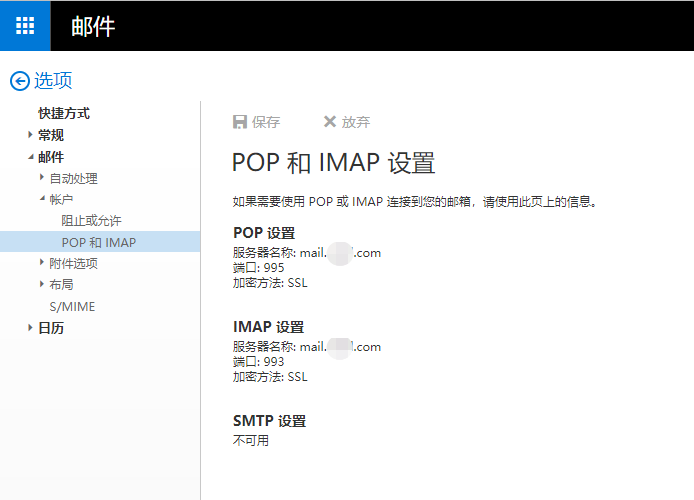
Task: Collapse the 帐户 tree arrow
Action: click(x=42, y=199)
